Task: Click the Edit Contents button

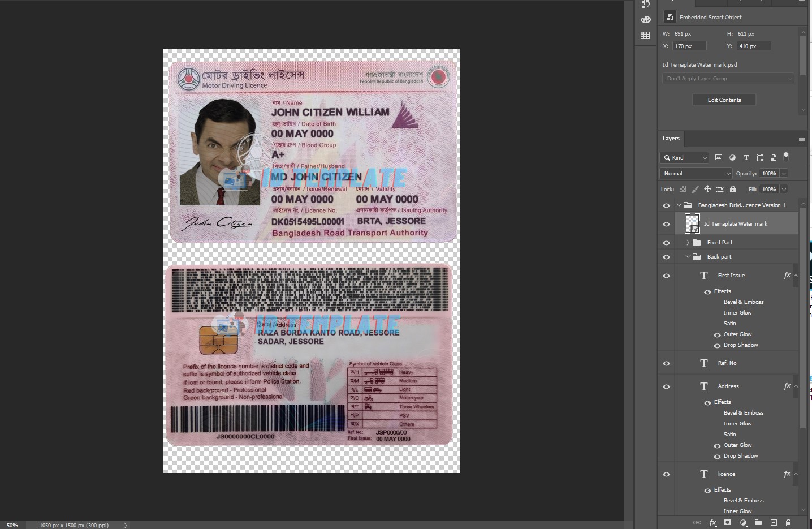Action: pyautogui.click(x=724, y=100)
